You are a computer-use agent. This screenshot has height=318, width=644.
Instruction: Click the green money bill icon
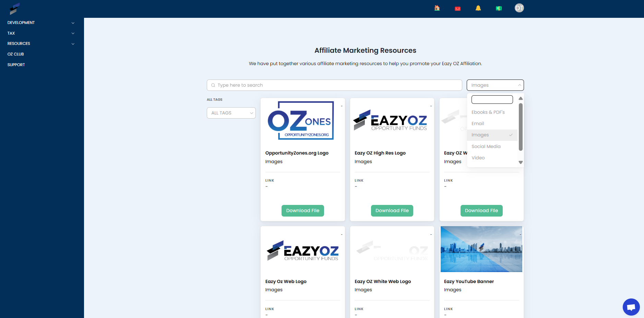(499, 8)
